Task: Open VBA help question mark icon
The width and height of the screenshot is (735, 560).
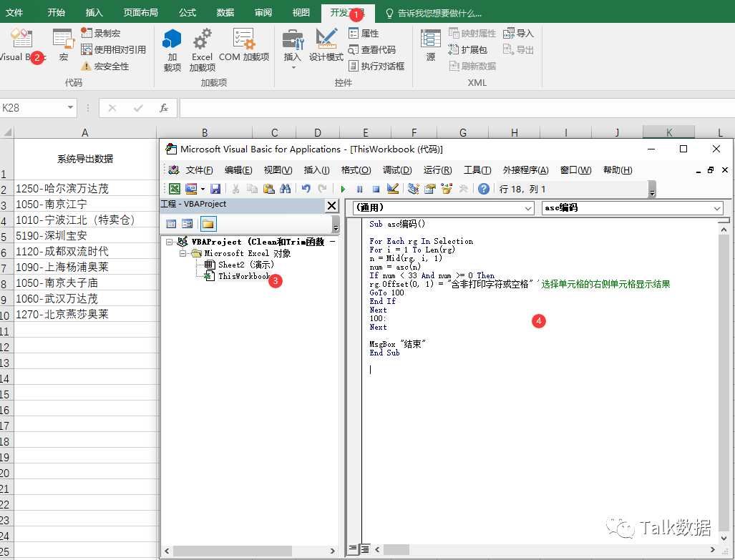Action: coord(484,189)
